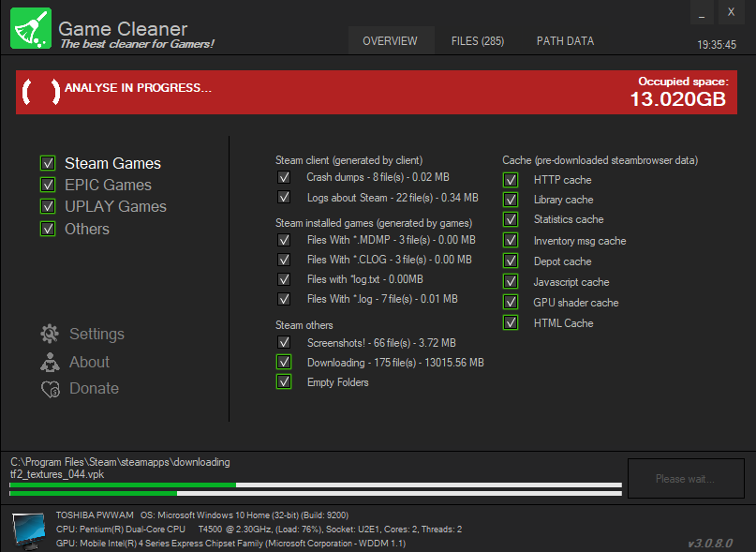Open the Donate link
The image size is (756, 552).
coord(94,388)
